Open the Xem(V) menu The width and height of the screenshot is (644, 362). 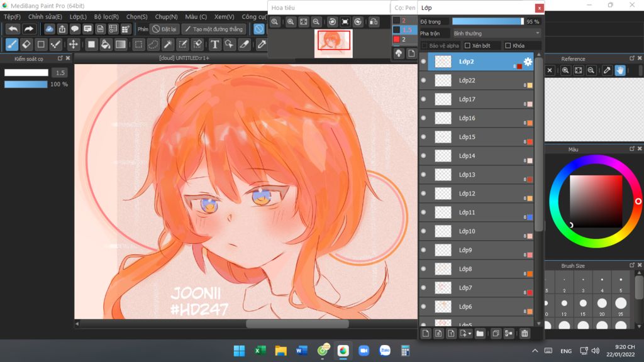tap(225, 17)
